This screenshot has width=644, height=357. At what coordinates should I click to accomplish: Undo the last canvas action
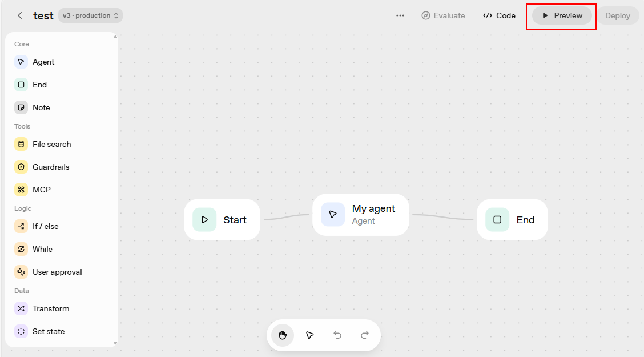(x=337, y=335)
